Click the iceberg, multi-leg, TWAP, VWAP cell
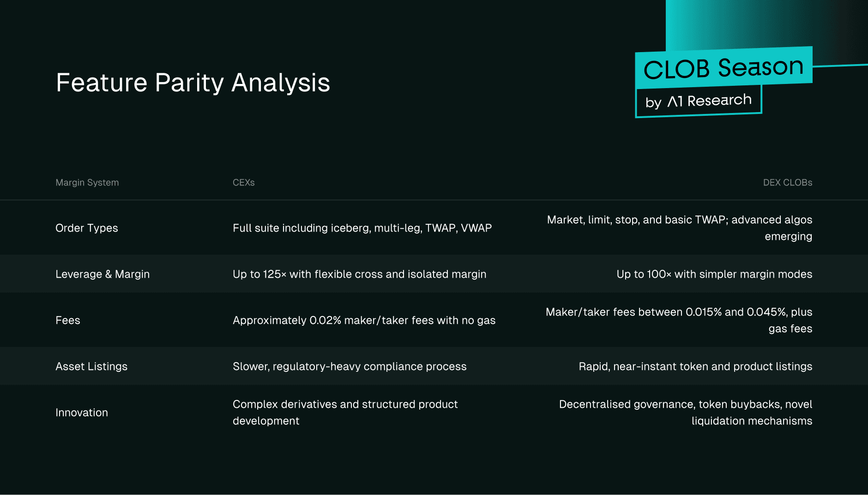 [362, 228]
